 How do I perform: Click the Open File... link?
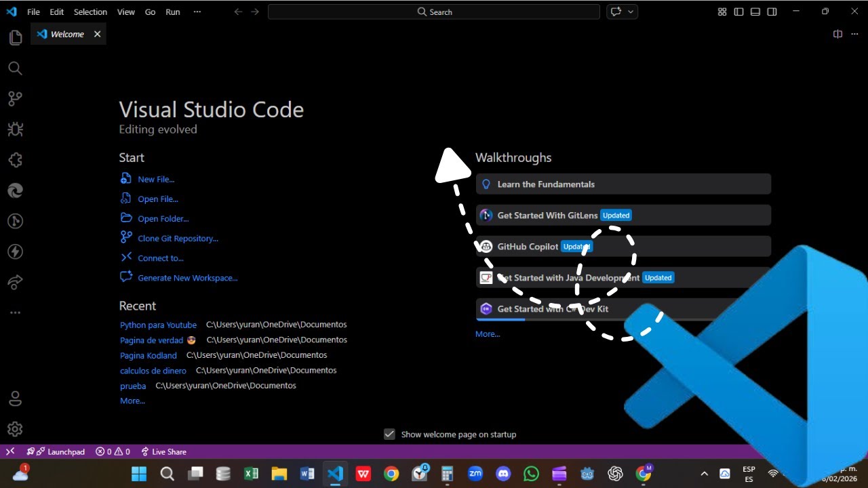click(158, 199)
